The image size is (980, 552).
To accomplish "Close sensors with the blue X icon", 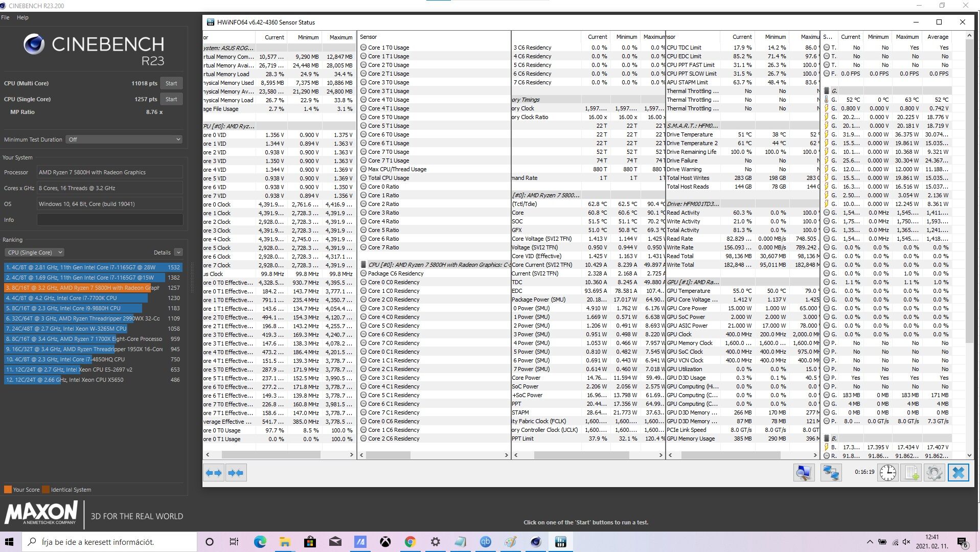I will point(958,472).
